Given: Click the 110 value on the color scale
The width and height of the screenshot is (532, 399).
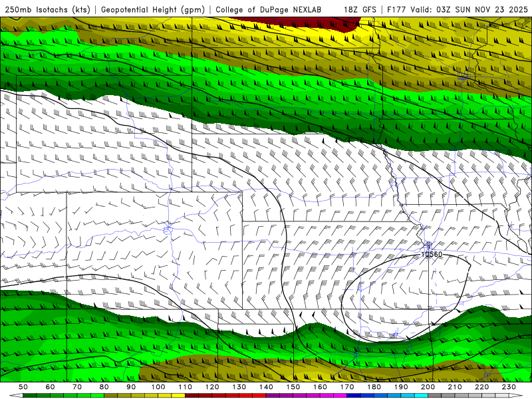Looking at the screenshot, I should [x=186, y=387].
